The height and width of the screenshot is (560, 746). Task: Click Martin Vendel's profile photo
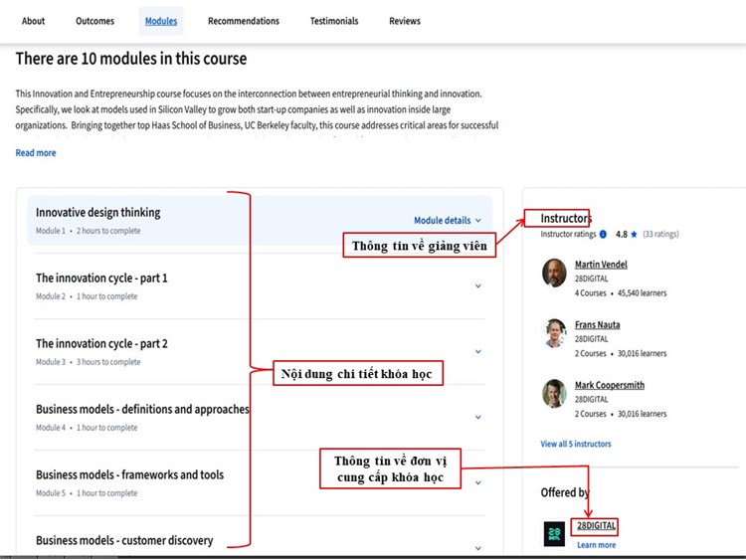click(555, 273)
